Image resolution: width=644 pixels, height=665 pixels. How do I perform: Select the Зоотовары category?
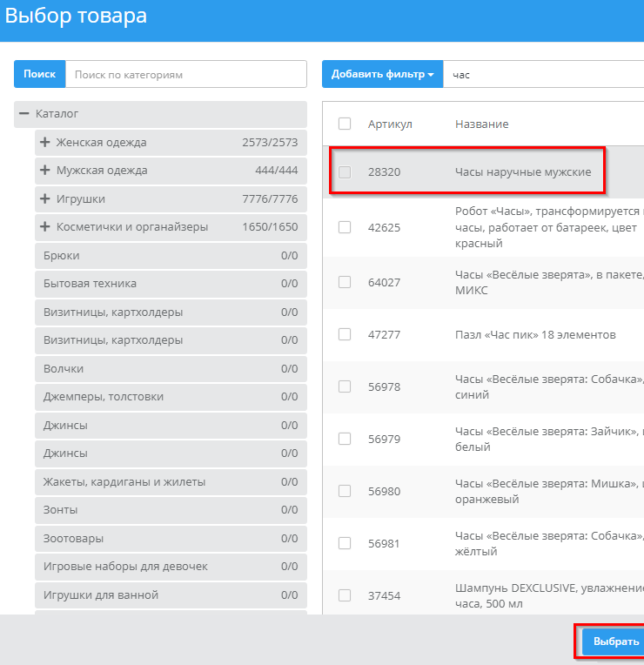click(73, 539)
